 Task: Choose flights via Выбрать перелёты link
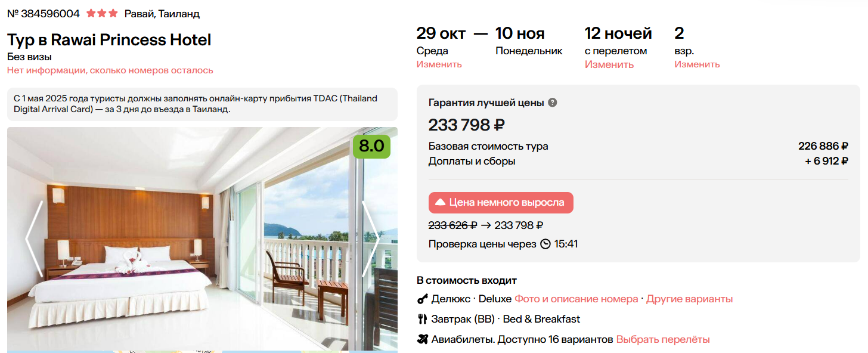(x=663, y=340)
